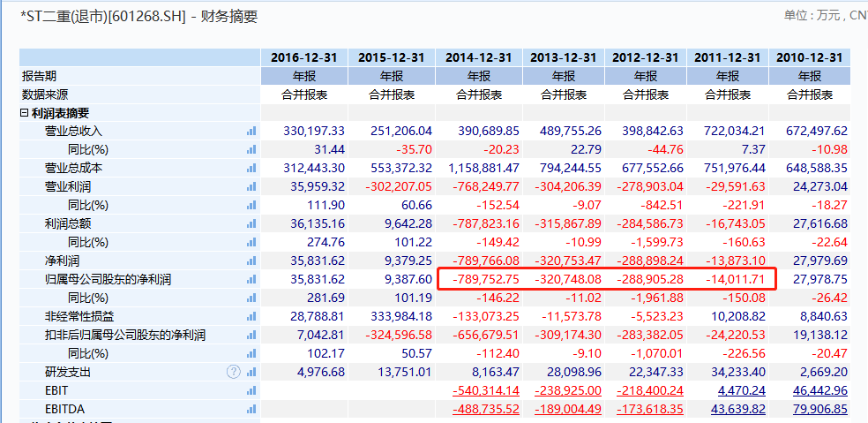
Task: Click the 利润总额 row label
Action: click(68, 223)
